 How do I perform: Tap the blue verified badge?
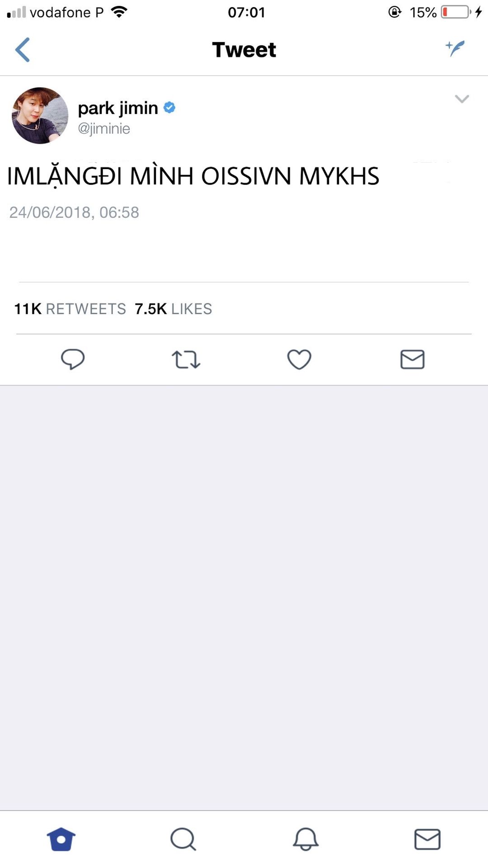[x=169, y=108]
